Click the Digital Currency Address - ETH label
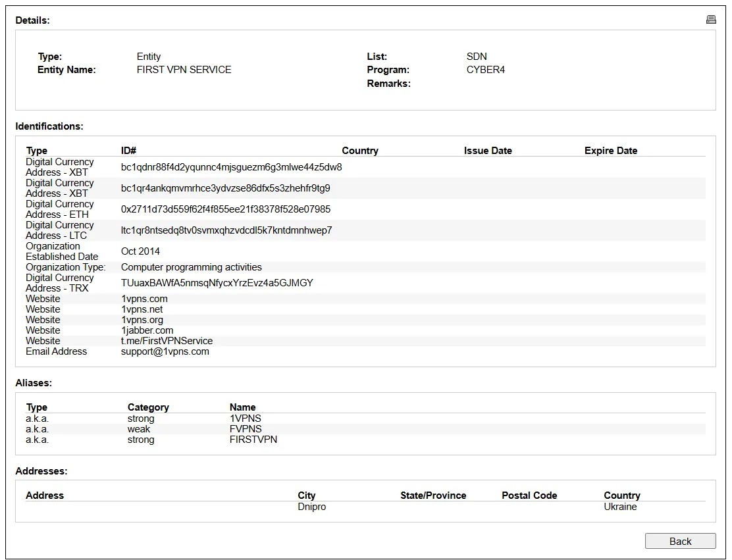Screen dimensions: 732x560 point(60,209)
